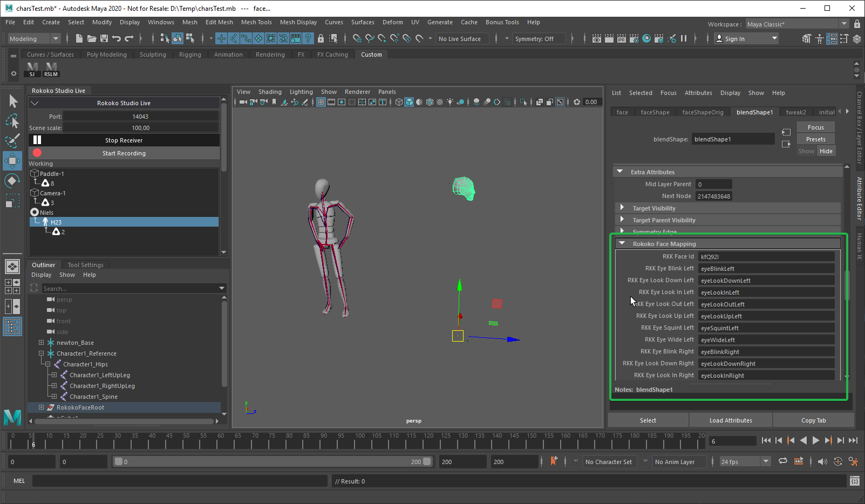The width and height of the screenshot is (865, 504).
Task: Click the Rotate tool icon
Action: pos(12,181)
